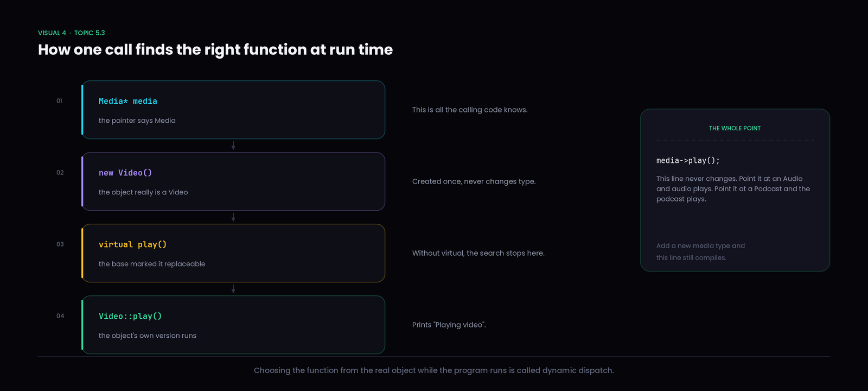Screen dimensions: 868x391
Task: Click THE WHOLE POINT panel heading
Action: pos(735,128)
